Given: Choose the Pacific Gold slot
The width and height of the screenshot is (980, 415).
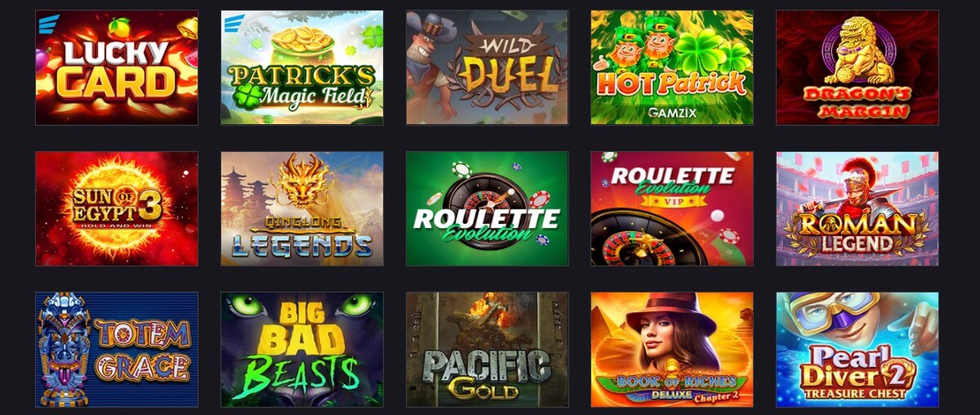Looking at the screenshot, I should coord(488,350).
